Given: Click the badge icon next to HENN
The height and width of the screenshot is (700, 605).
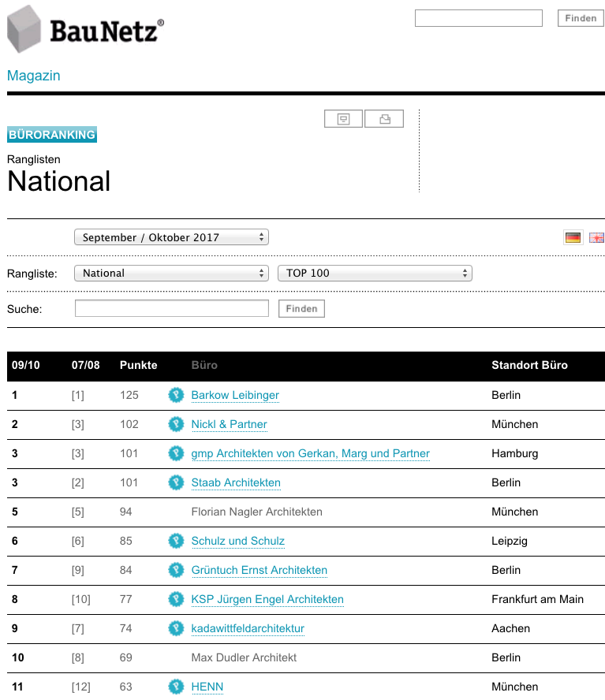Looking at the screenshot, I should click(x=176, y=687).
